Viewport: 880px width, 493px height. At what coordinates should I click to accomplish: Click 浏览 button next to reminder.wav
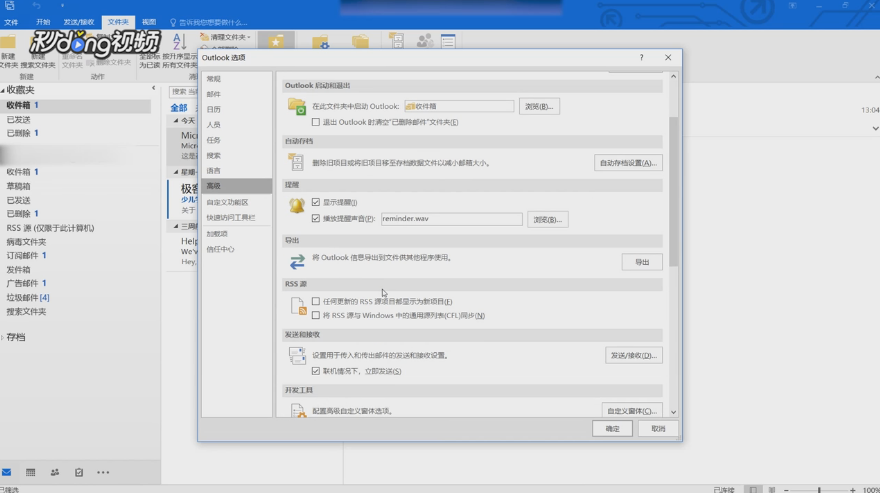[547, 220]
